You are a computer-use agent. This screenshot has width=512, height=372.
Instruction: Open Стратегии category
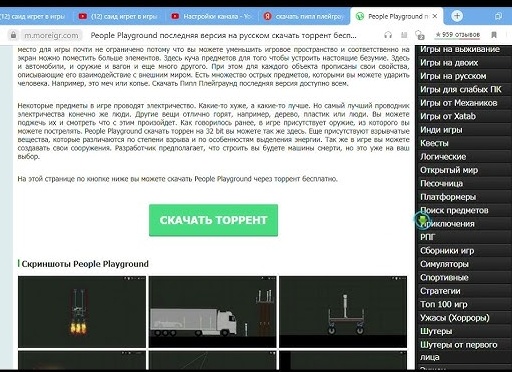pyautogui.click(x=465, y=291)
